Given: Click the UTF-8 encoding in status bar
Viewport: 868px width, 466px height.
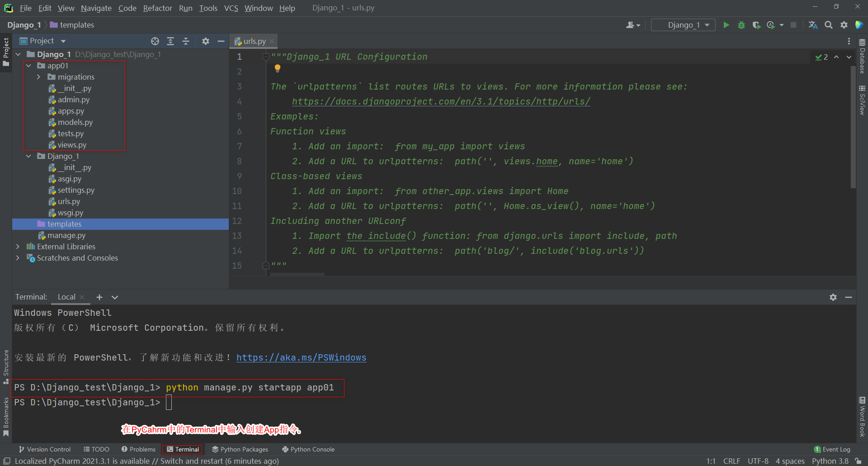Looking at the screenshot, I should click(758, 461).
